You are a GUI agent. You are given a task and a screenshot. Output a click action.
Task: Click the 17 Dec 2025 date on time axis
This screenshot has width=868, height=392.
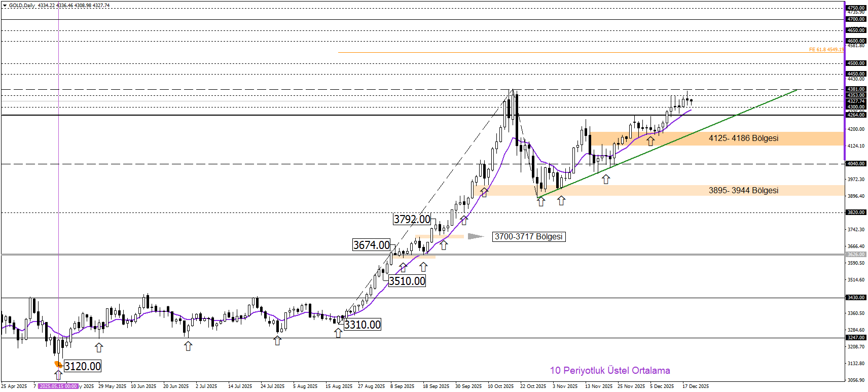click(x=695, y=386)
